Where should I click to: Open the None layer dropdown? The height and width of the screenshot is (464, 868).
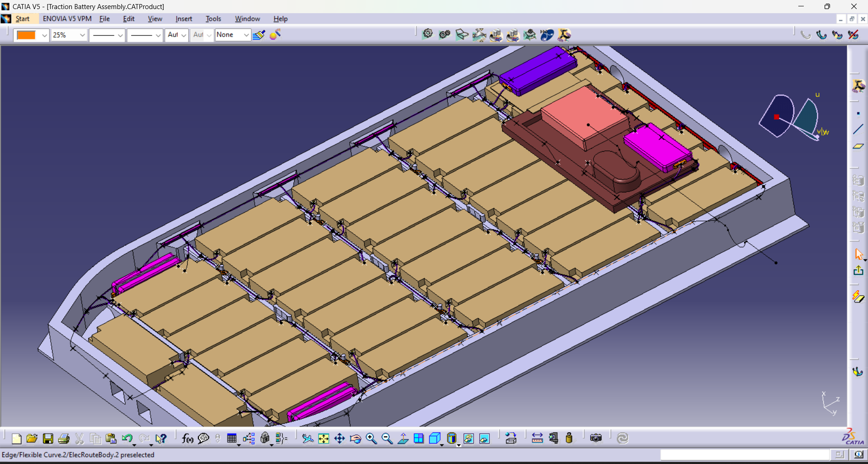click(x=246, y=35)
